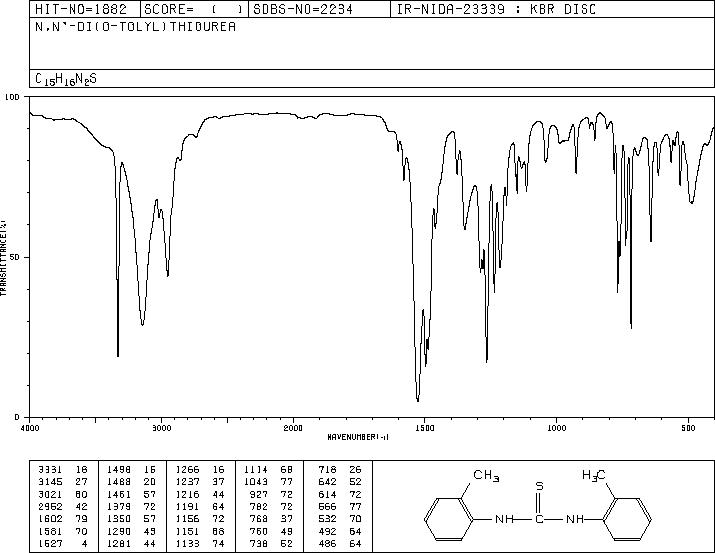715x553 pixels.
Task: Click the 614 peak entry in table
Action: (340, 494)
